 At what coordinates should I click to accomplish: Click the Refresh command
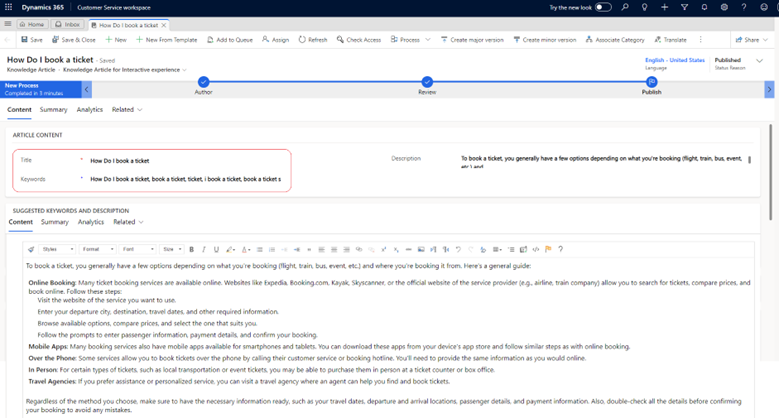[312, 40]
